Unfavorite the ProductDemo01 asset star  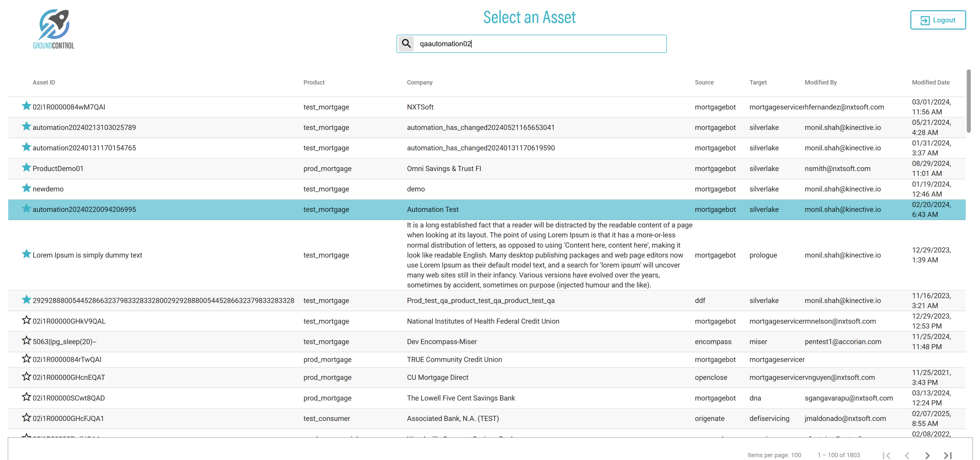(x=26, y=167)
